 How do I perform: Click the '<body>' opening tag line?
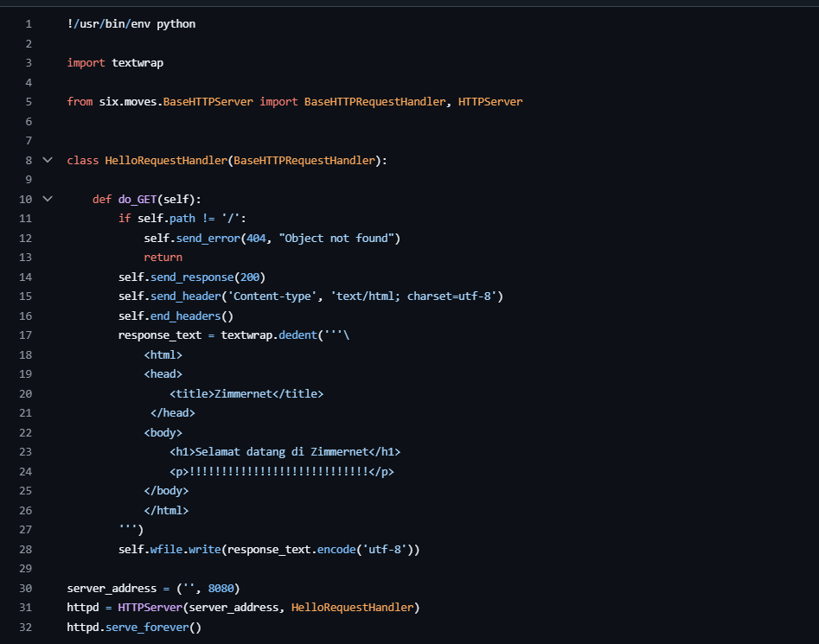click(x=163, y=432)
